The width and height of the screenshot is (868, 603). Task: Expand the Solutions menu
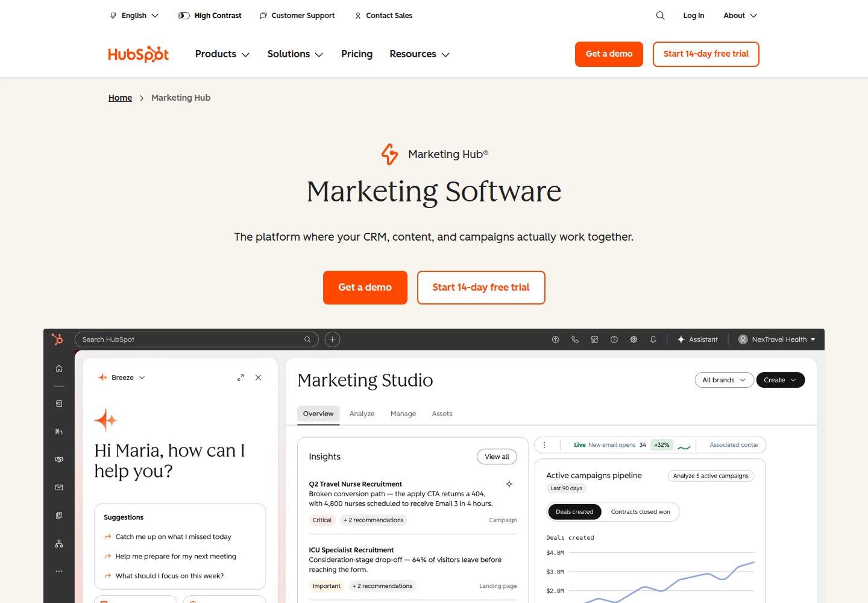coord(295,54)
